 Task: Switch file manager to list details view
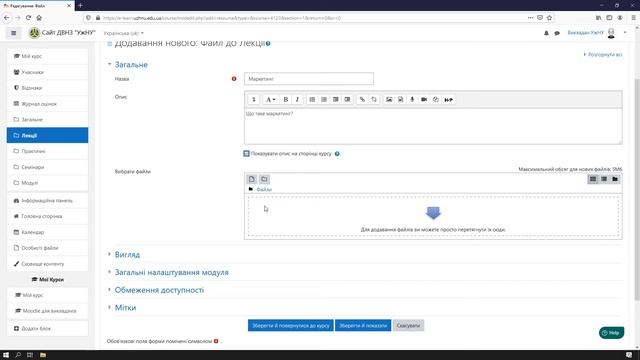(604, 179)
